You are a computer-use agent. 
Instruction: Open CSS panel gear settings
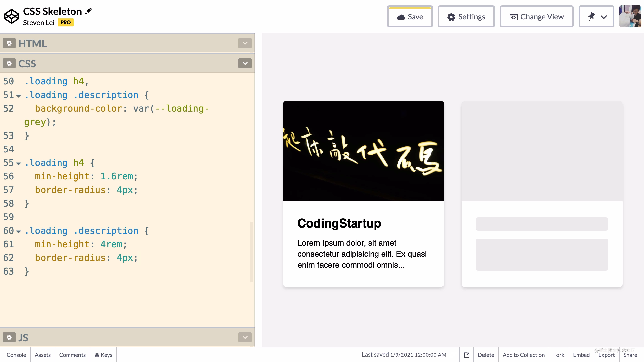tap(9, 64)
